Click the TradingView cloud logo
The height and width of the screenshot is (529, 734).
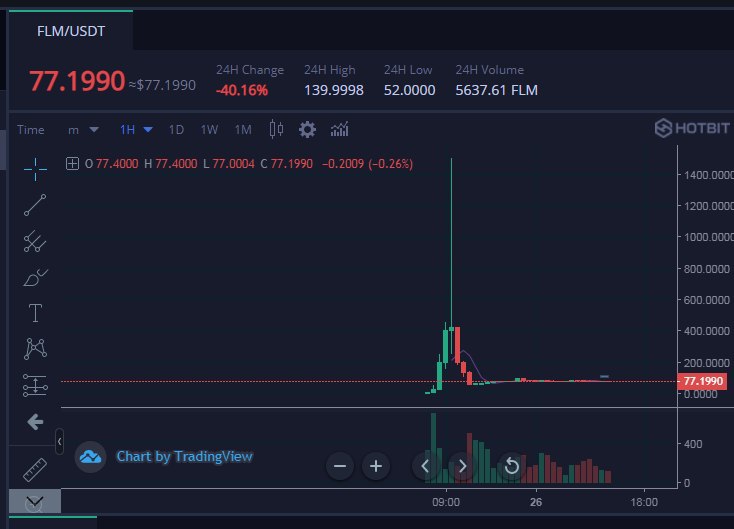coord(90,457)
